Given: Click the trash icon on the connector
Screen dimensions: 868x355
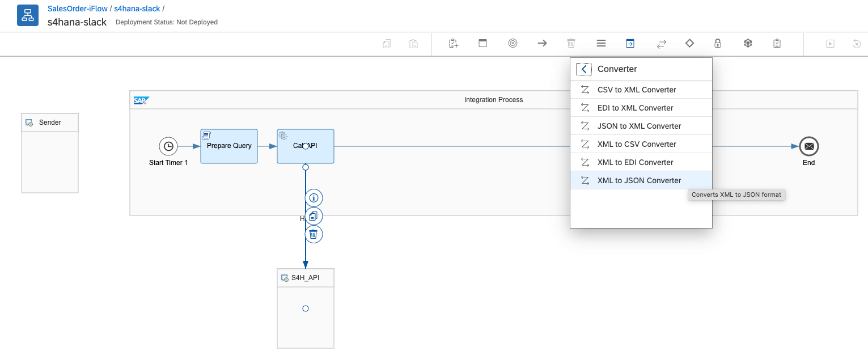Looking at the screenshot, I should (x=314, y=234).
